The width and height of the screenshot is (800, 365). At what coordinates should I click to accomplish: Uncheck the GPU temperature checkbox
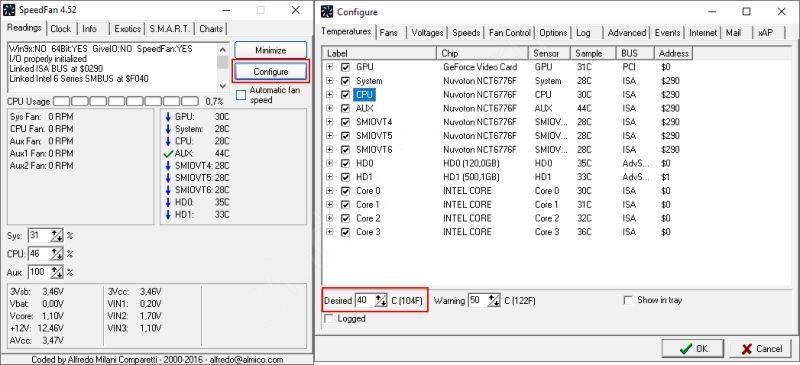pyautogui.click(x=345, y=67)
